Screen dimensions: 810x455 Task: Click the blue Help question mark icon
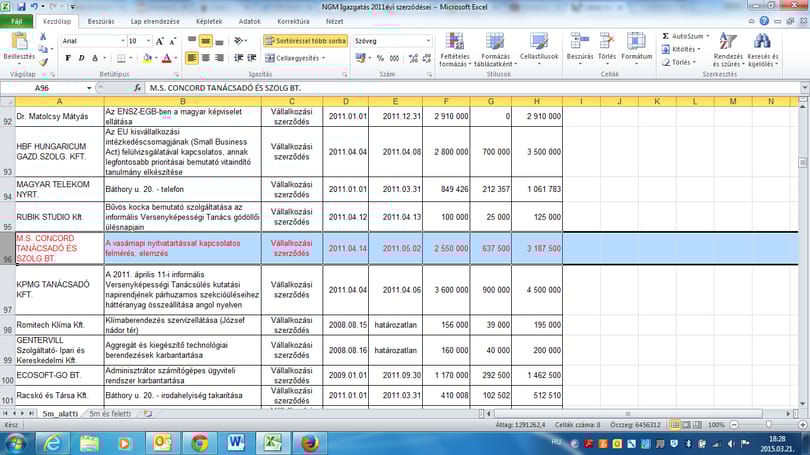764,21
